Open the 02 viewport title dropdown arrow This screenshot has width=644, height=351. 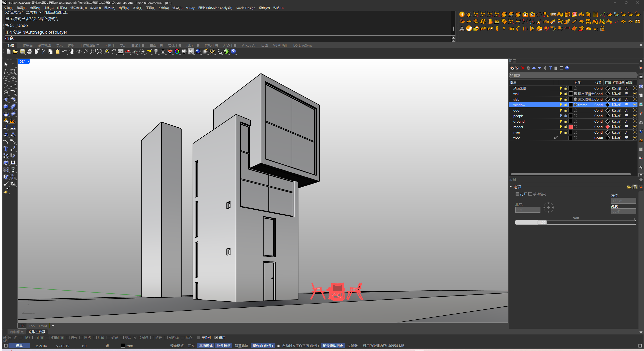click(28, 61)
